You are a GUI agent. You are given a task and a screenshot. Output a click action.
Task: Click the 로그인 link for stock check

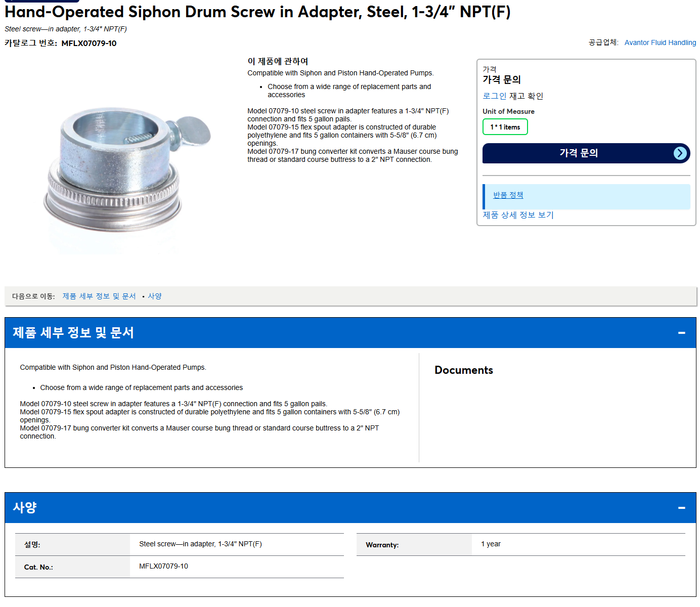495,96
